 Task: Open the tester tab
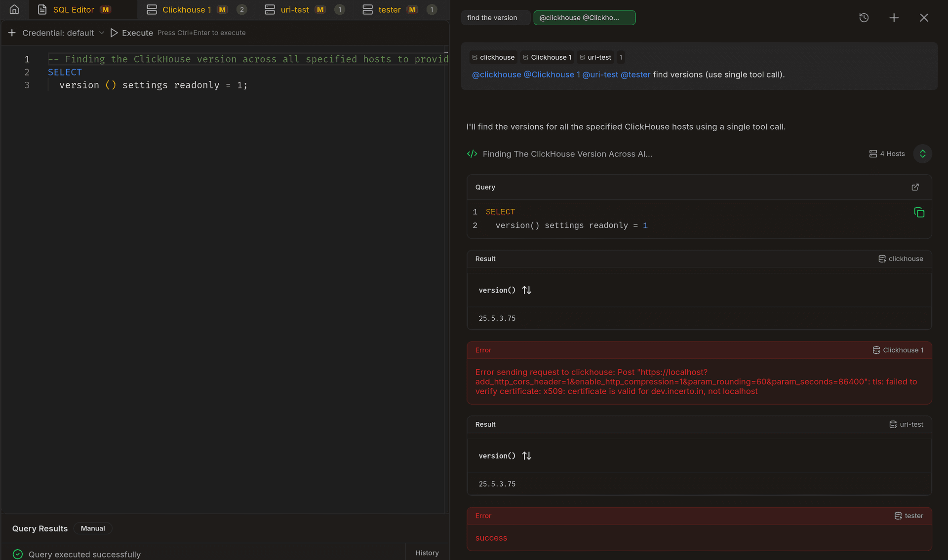click(399, 9)
